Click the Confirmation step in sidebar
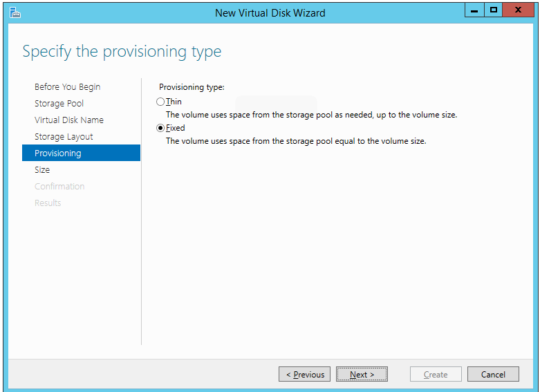The width and height of the screenshot is (540, 392). 59,187
